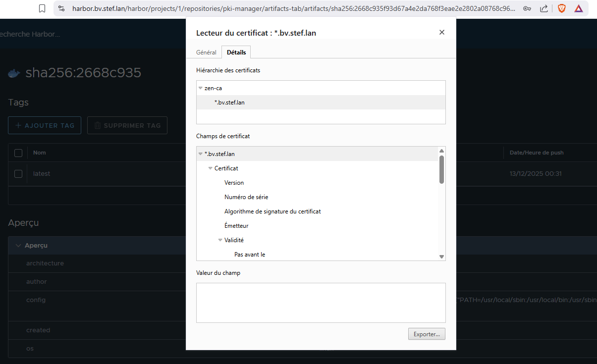This screenshot has height=364, width=597.
Task: Collapse the Validité tree node
Action: [x=220, y=240]
